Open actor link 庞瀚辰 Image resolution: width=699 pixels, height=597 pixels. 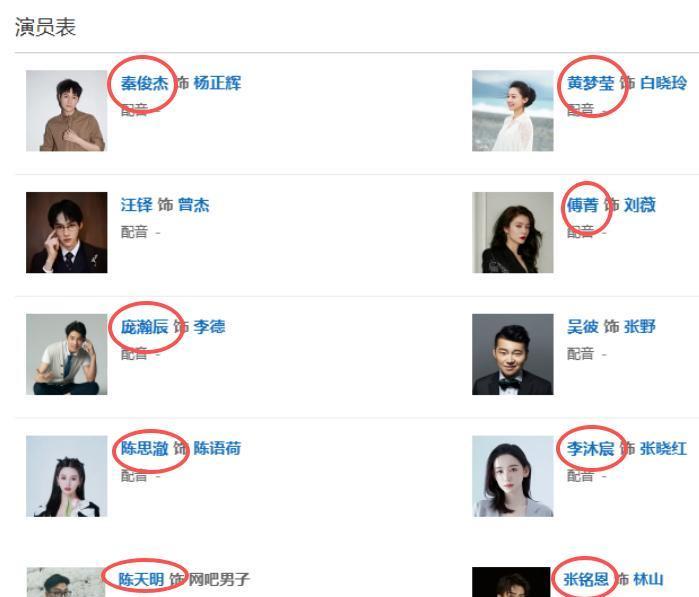click(x=144, y=327)
